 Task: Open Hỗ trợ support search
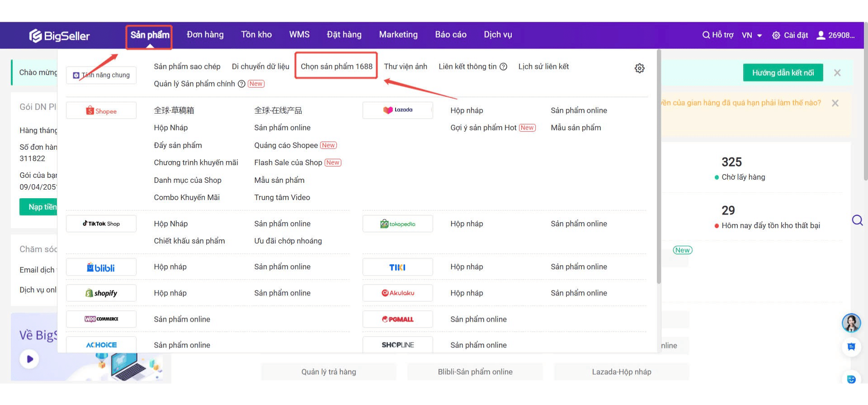tap(717, 35)
